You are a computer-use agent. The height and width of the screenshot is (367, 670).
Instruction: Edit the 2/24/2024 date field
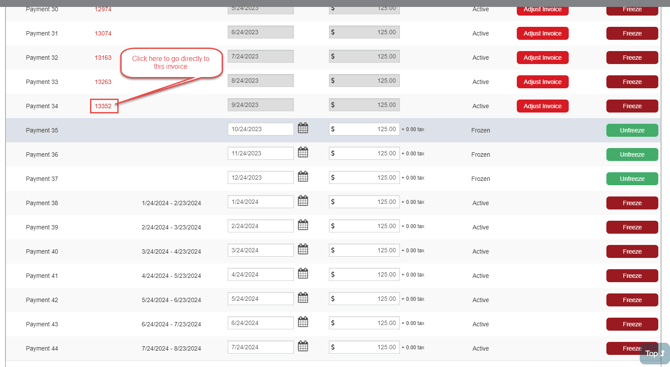[x=261, y=226]
